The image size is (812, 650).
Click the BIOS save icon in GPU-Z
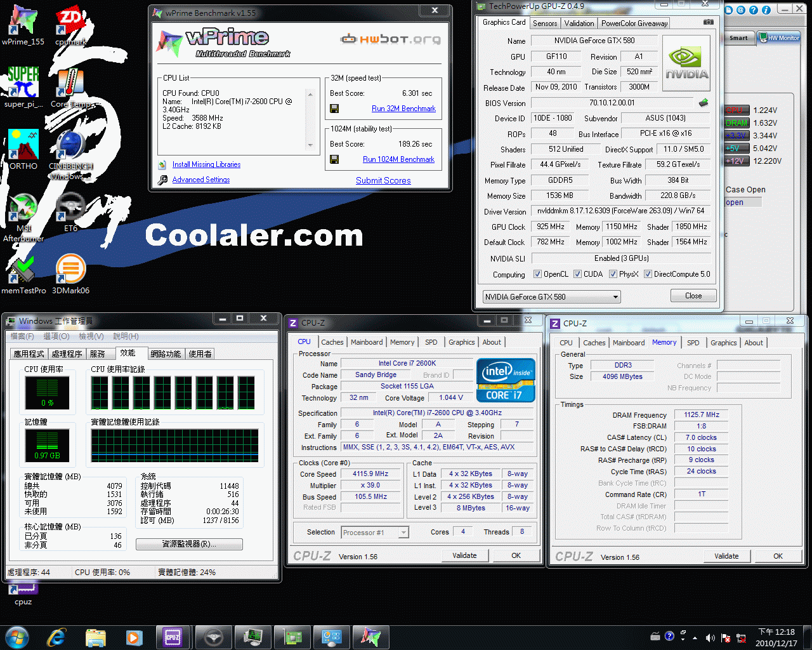704,102
